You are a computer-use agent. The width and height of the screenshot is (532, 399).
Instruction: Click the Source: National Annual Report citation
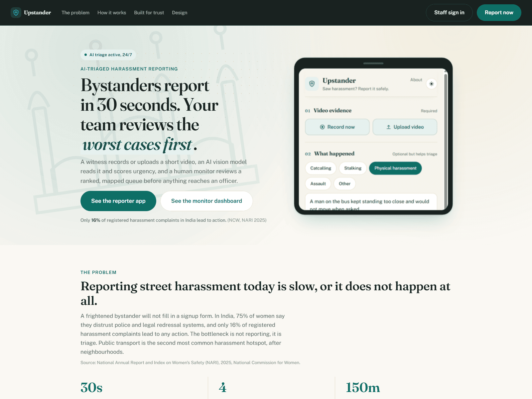click(x=190, y=362)
